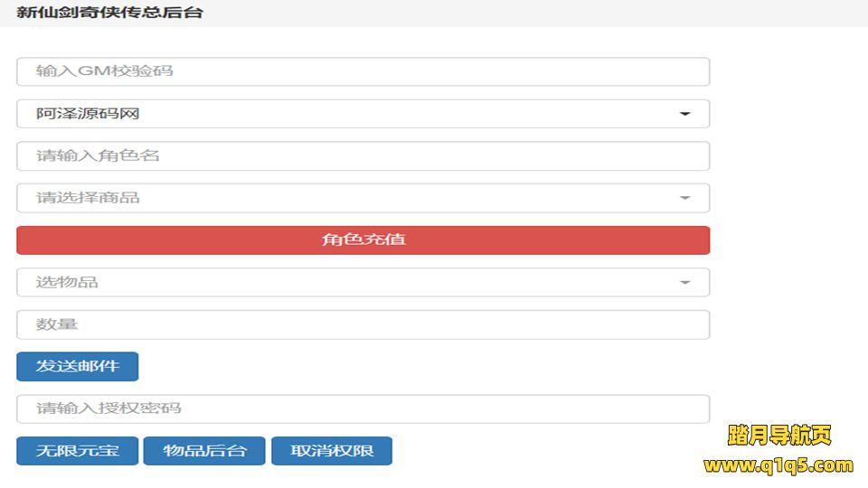Focus the 请输入角色名 role name field
The width and height of the screenshot is (868, 488).
(x=363, y=155)
